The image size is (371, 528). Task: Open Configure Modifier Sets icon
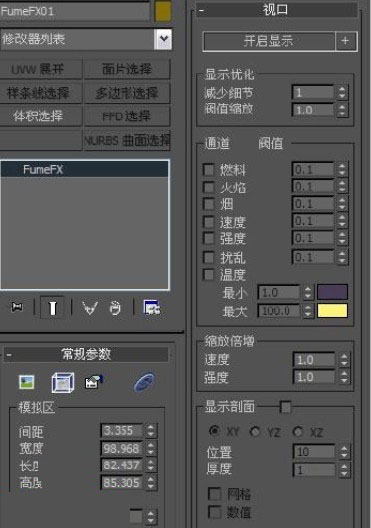pyautogui.click(x=152, y=307)
